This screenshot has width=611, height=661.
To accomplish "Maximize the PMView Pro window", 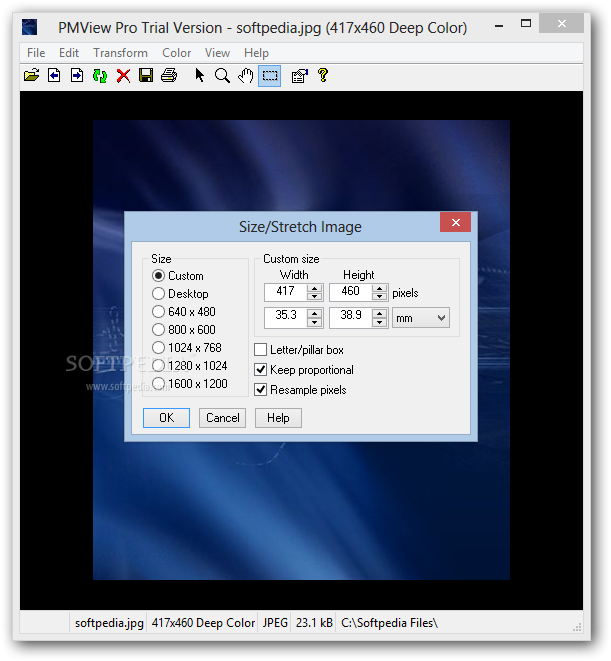I will (x=526, y=24).
